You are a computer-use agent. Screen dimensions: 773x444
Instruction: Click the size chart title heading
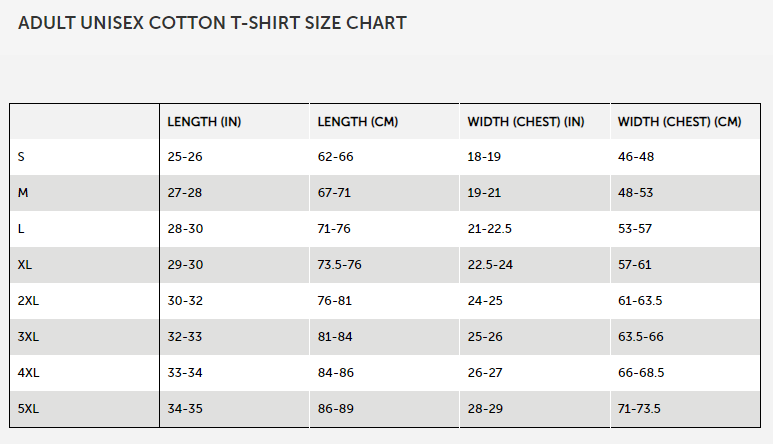pos(212,23)
